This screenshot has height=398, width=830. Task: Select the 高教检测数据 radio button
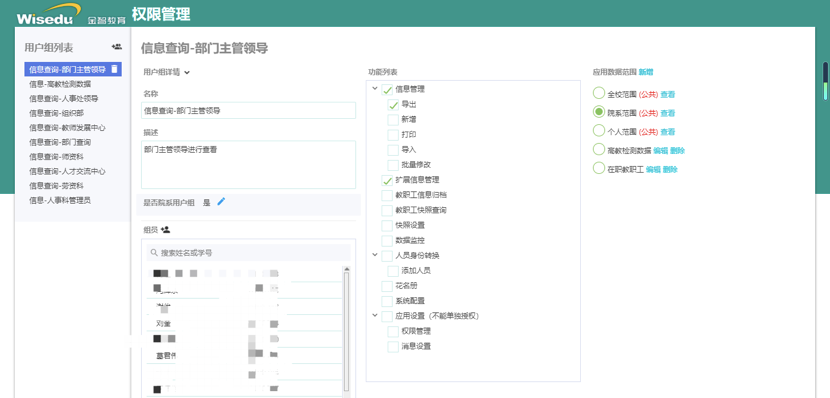point(599,149)
